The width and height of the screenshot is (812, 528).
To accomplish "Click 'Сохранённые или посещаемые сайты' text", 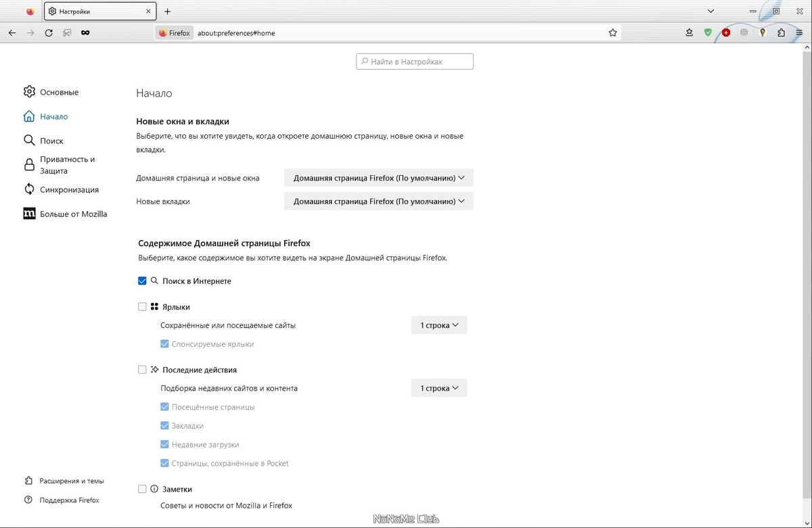I will pyautogui.click(x=228, y=325).
